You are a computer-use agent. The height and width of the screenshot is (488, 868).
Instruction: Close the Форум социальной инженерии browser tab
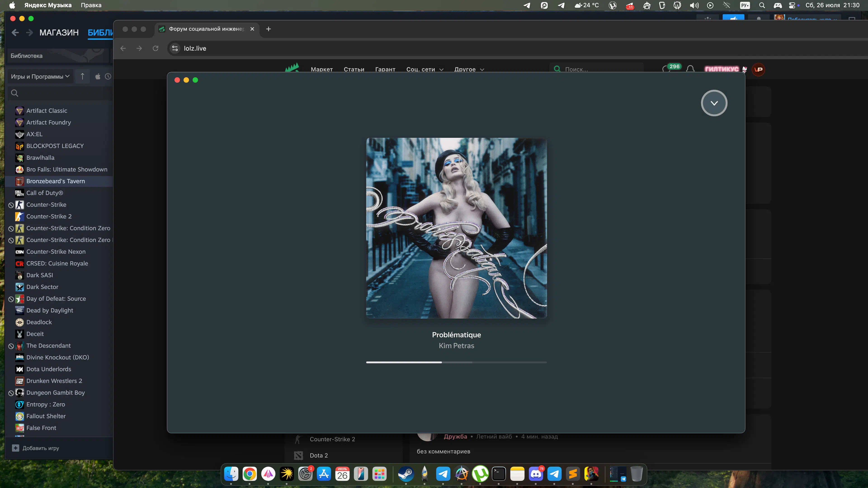tap(252, 29)
